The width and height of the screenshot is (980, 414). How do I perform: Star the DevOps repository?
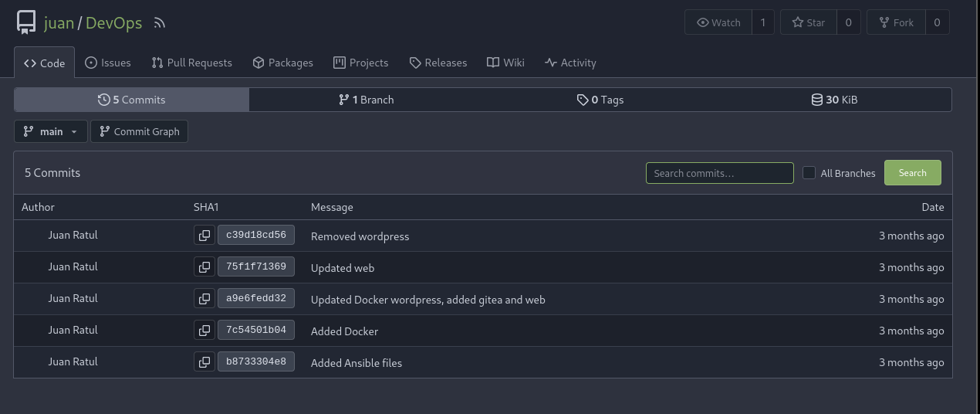click(808, 22)
